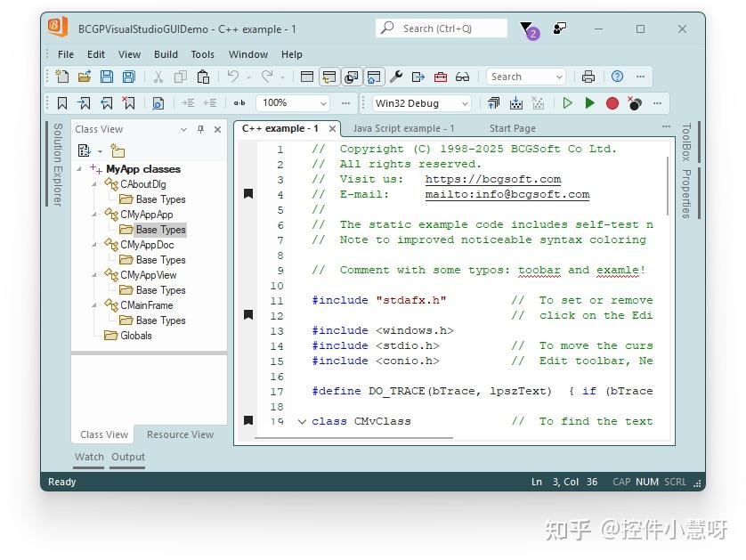Print the document
The height and width of the screenshot is (560, 746).
(x=588, y=77)
